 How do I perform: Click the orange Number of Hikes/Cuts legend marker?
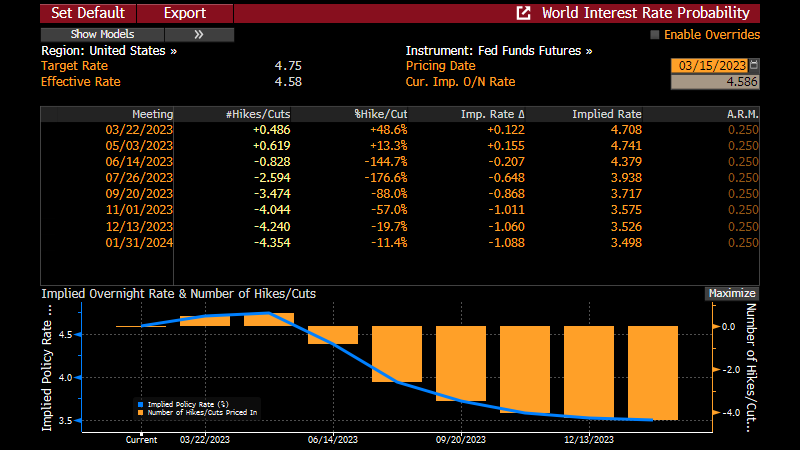pyautogui.click(x=138, y=412)
